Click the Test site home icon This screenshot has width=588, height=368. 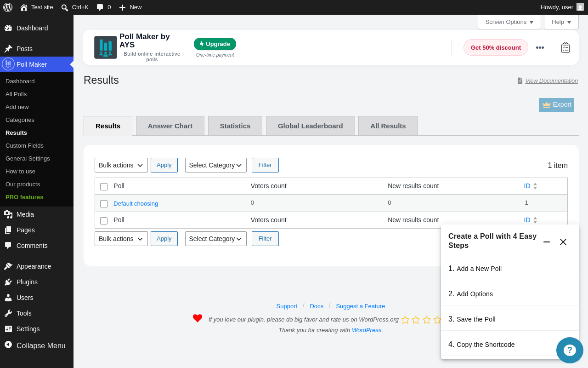click(24, 7)
